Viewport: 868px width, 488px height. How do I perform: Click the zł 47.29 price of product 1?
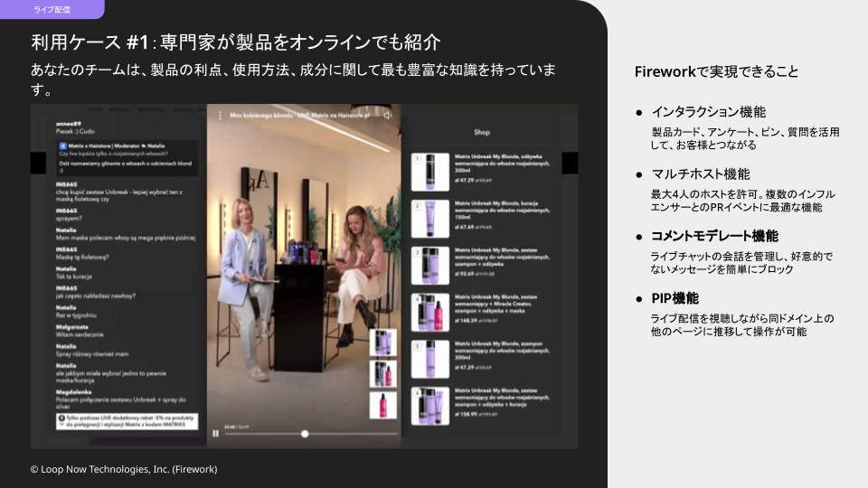pos(465,181)
